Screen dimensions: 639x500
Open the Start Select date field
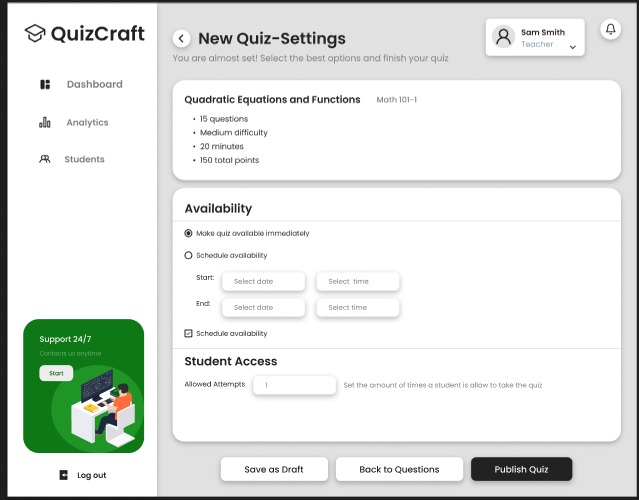click(264, 281)
